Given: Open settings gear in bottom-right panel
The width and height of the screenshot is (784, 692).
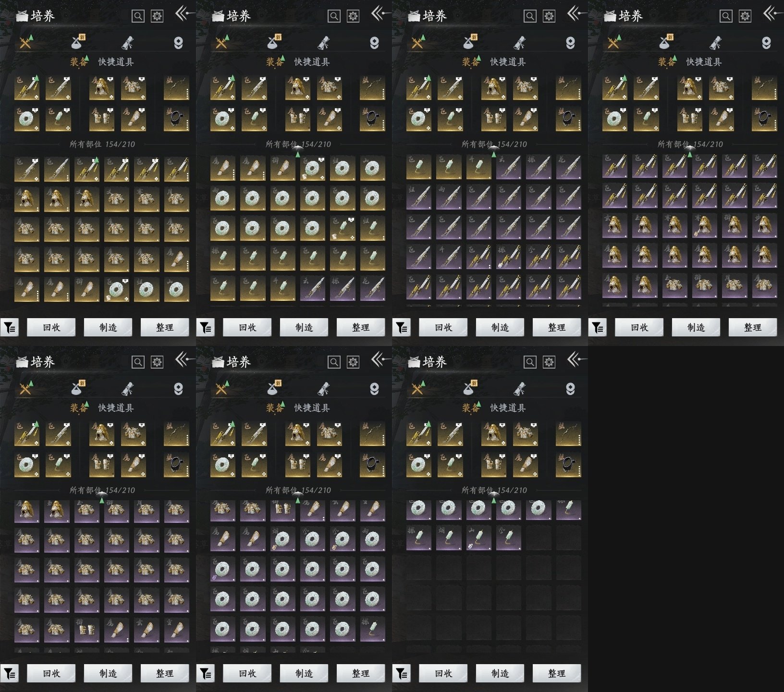Looking at the screenshot, I should 549,362.
